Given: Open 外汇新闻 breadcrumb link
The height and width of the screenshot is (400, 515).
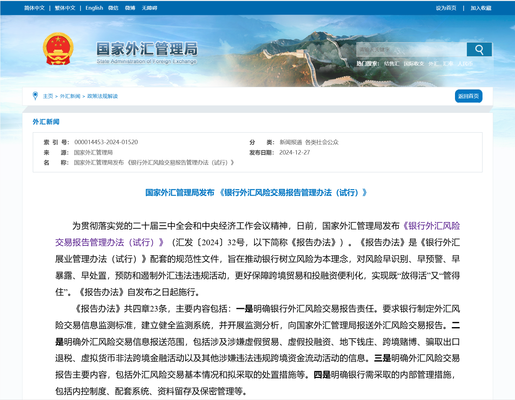Looking at the screenshot, I should coord(70,96).
